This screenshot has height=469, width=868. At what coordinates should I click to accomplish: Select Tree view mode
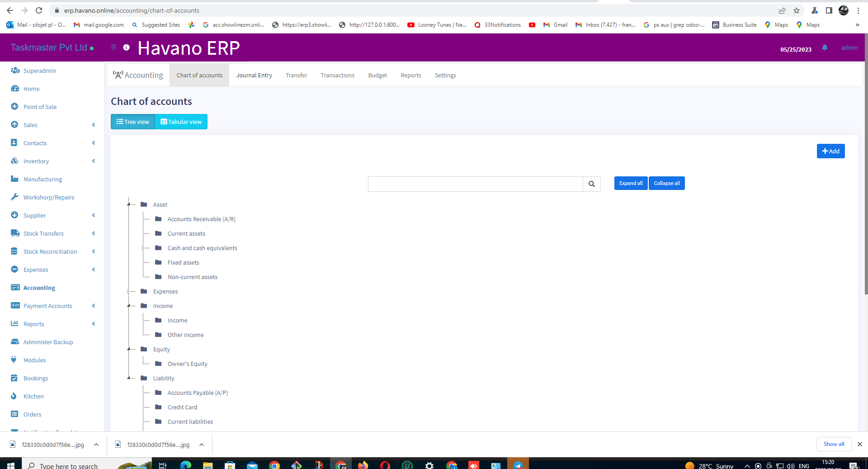[132, 122]
